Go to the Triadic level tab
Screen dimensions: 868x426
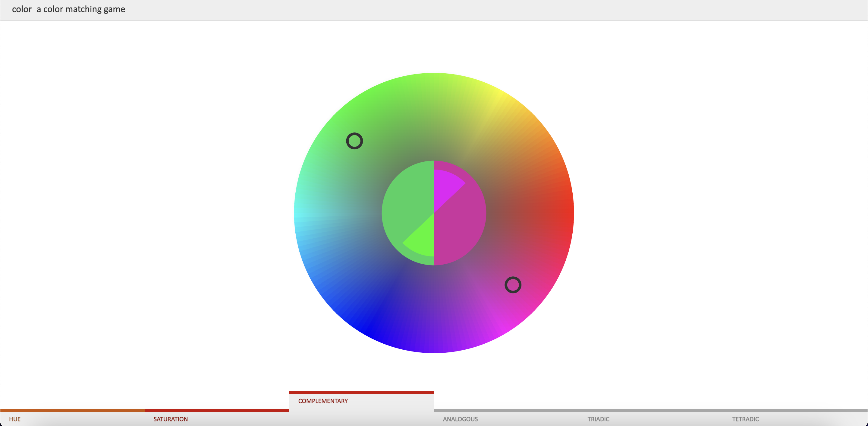click(x=598, y=419)
